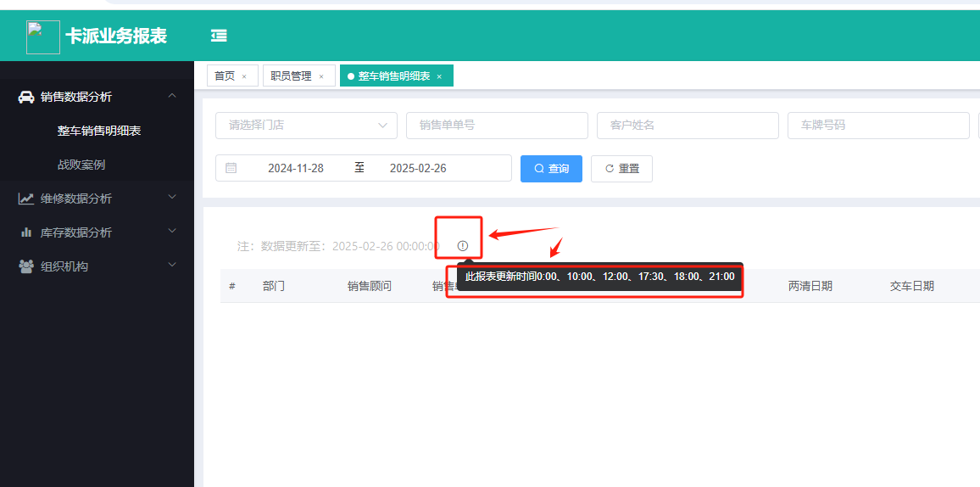Open 战败案例 in the sidebar
This screenshot has height=487, width=980.
point(81,165)
